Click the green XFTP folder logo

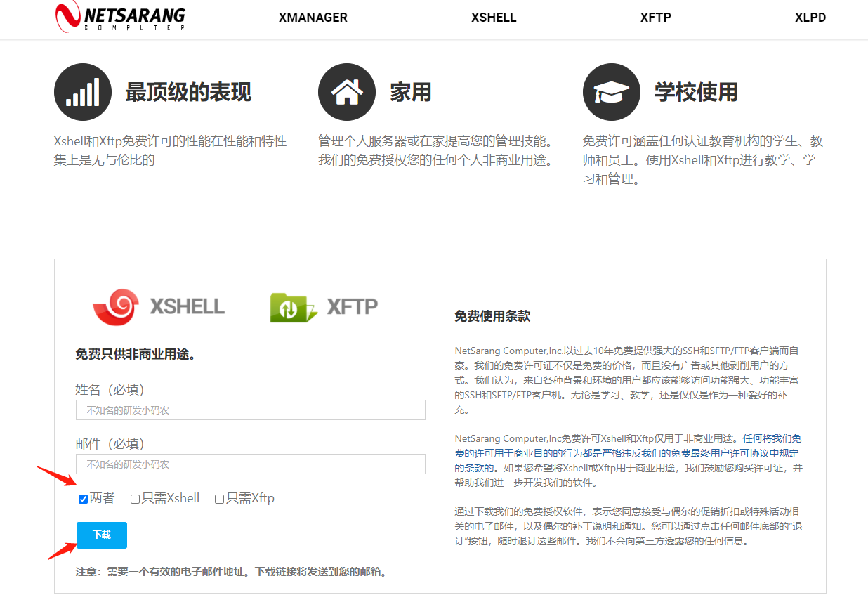[324, 307]
